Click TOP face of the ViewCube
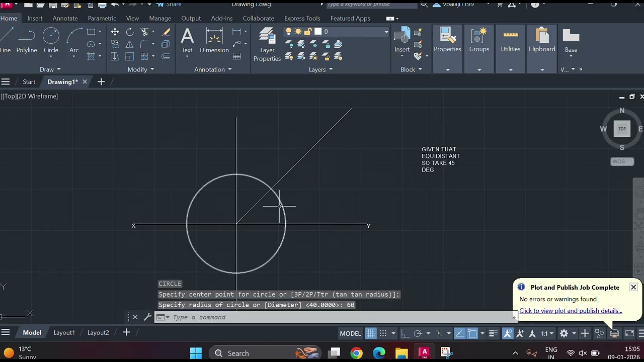This screenshot has height=362, width=644. [x=622, y=129]
